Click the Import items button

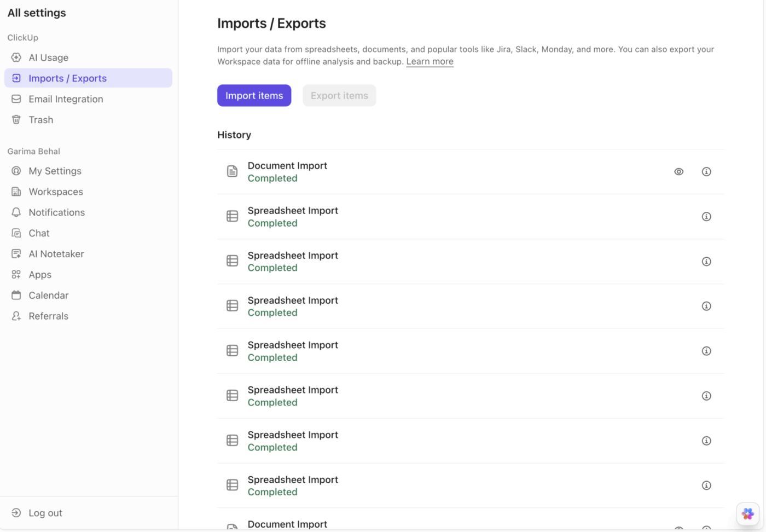point(254,96)
